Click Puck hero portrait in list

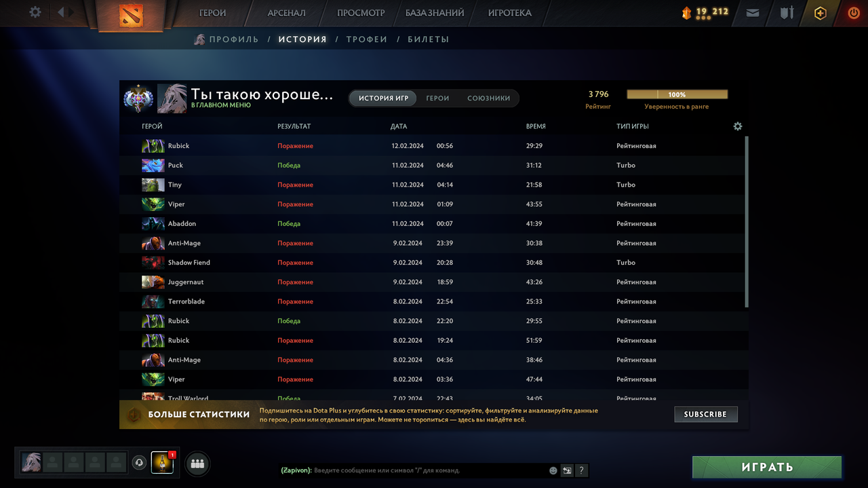click(153, 165)
